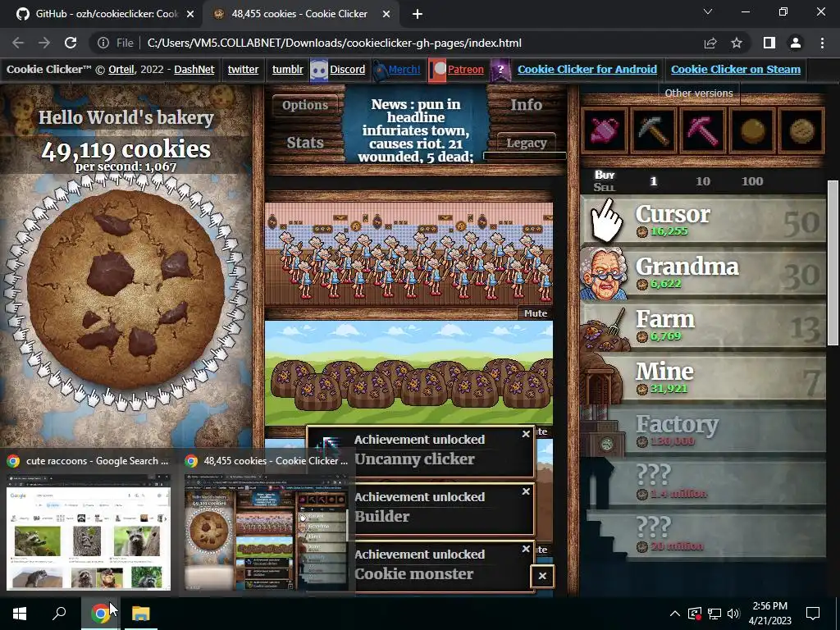Bookmark this page with the star
The height and width of the screenshot is (630, 840).
[x=737, y=43]
